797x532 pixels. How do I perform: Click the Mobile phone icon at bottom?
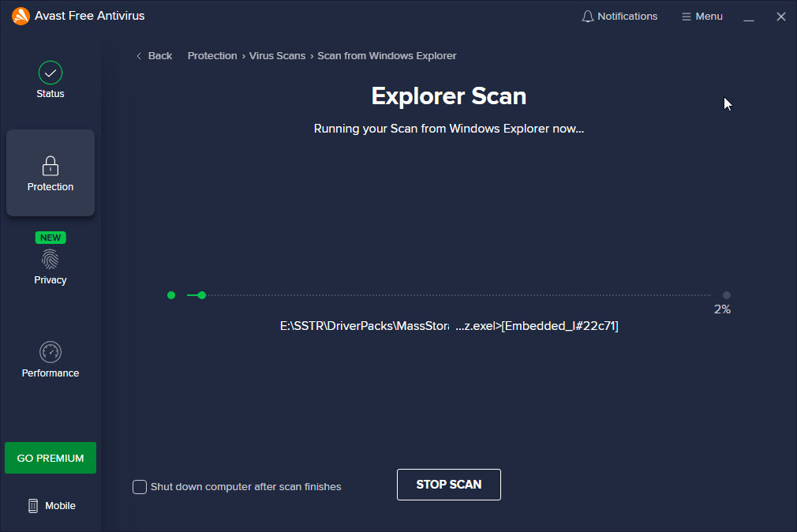tap(32, 505)
